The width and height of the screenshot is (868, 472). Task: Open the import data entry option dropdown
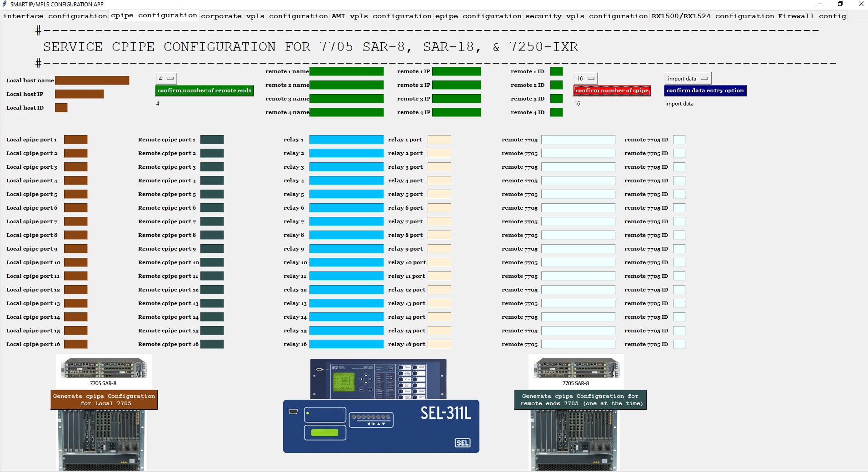[x=688, y=79]
